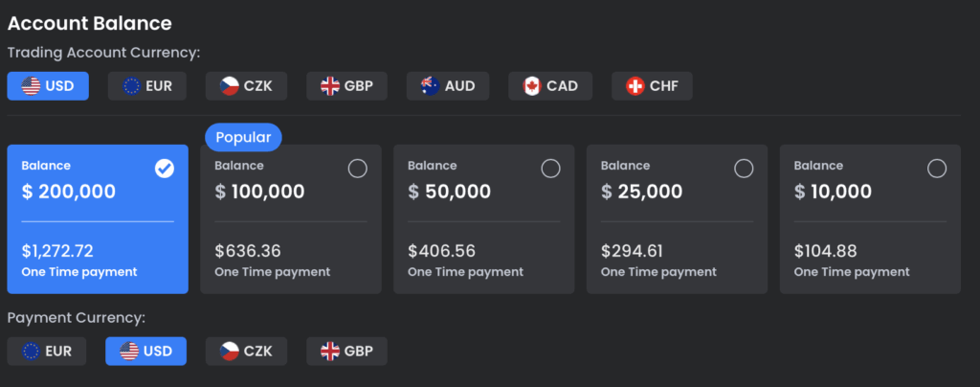Viewport: 980px width, 387px height.
Task: Click the Popular badge above the $100,000 card
Action: click(243, 138)
